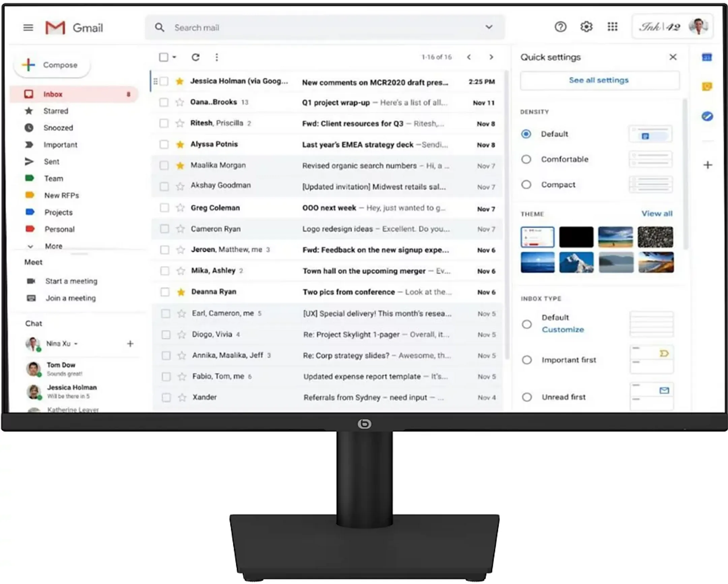Tick the Alyssa Potnis email checkbox
The height and width of the screenshot is (584, 728).
(x=164, y=145)
